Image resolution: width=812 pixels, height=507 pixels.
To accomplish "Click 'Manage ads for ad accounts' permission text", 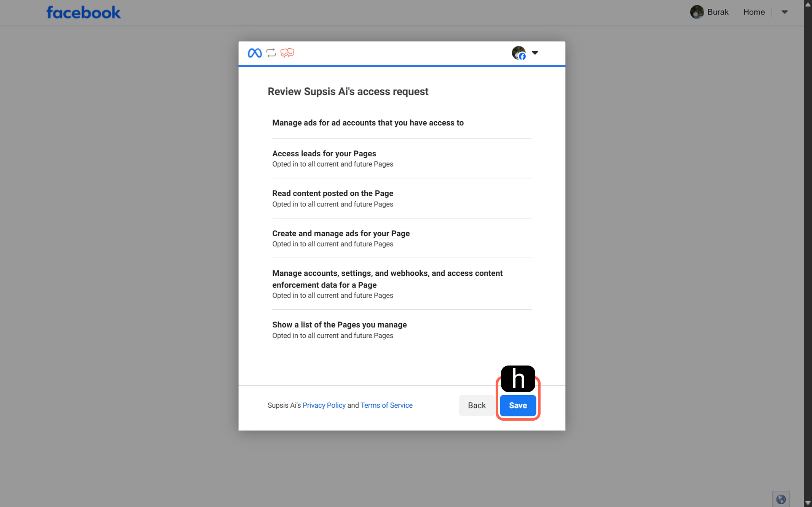I will tap(368, 123).
